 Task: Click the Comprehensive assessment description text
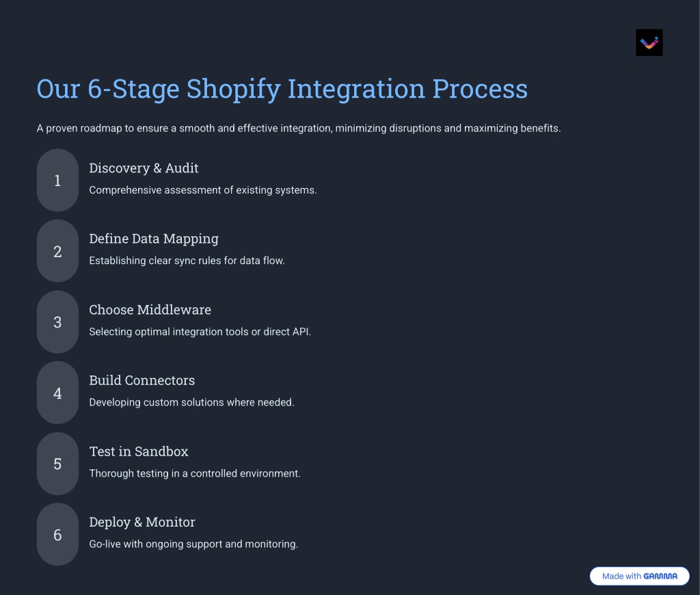click(202, 190)
